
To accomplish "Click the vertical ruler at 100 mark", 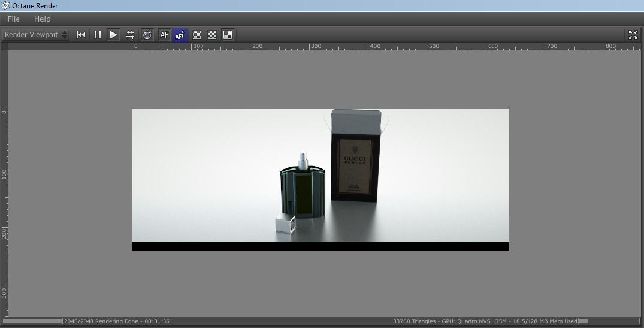I will (4, 173).
